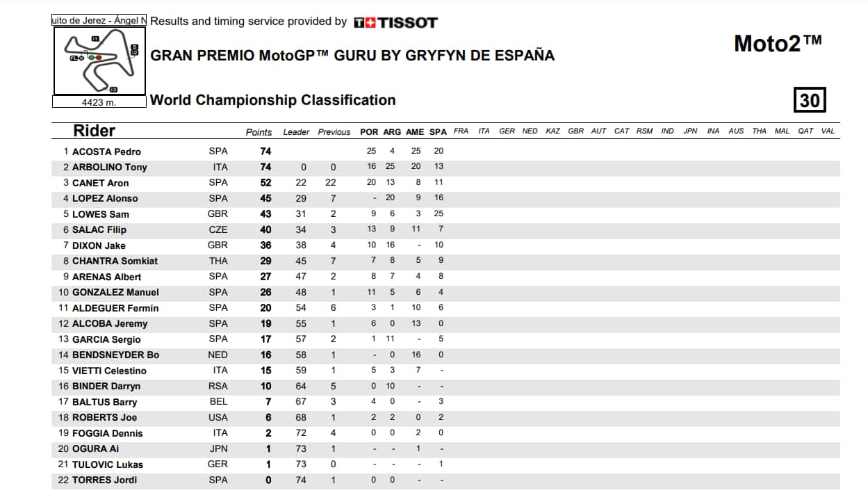Click the SPA race column header
The image size is (868, 502).
(438, 132)
